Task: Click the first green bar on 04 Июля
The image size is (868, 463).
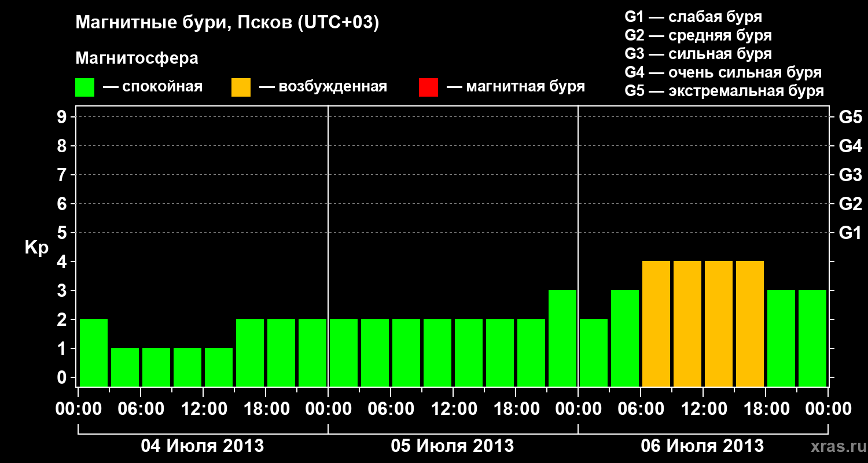Action: click(x=94, y=352)
